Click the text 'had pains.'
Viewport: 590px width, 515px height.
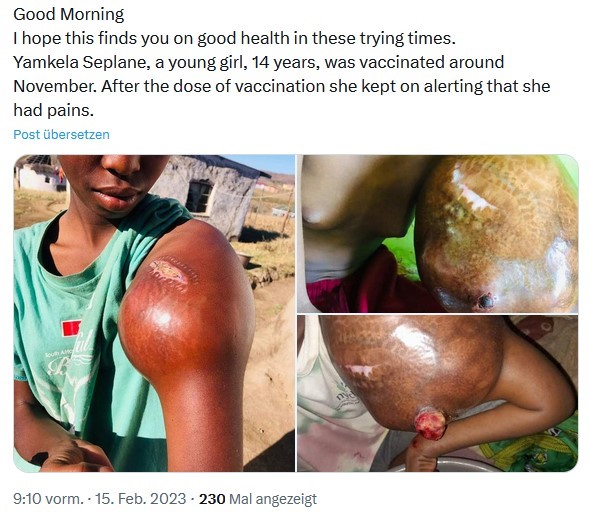(x=53, y=111)
